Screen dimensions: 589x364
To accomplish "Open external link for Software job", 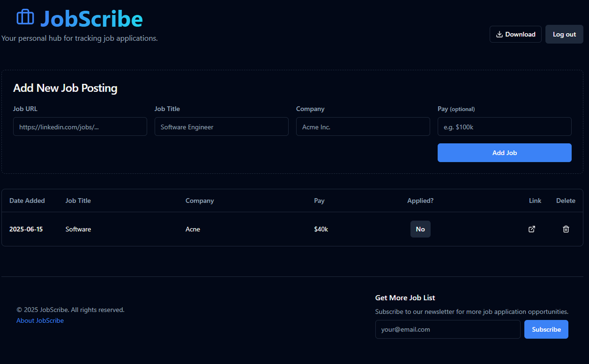I will (532, 229).
